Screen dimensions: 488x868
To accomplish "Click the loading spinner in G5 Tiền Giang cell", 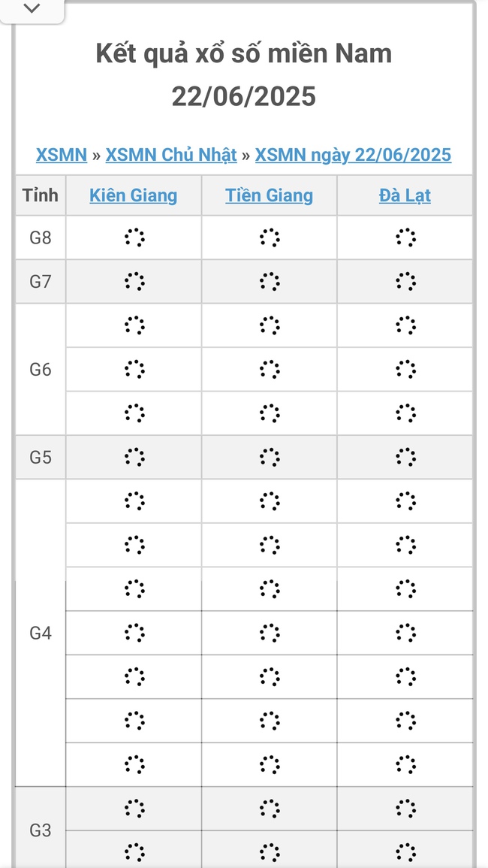I will pyautogui.click(x=269, y=457).
